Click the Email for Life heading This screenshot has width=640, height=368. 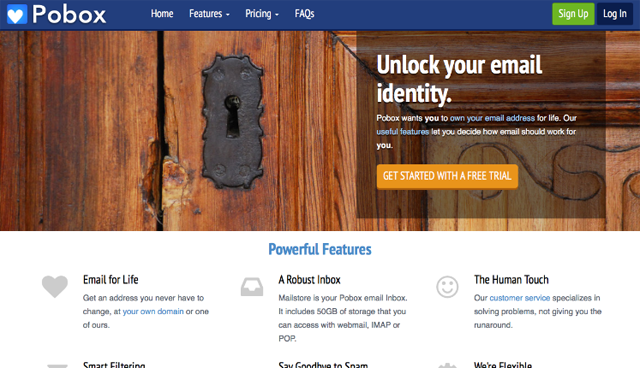[x=111, y=279]
